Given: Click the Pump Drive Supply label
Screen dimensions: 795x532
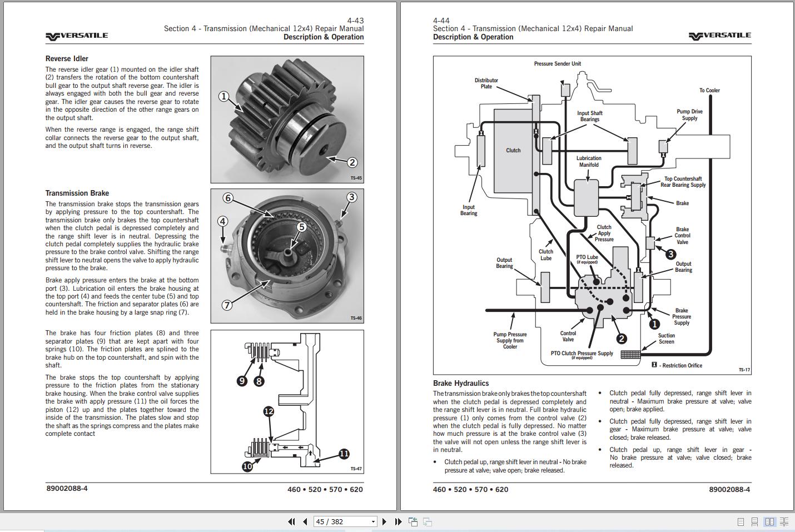Looking at the screenshot, I should pyautogui.click(x=689, y=115).
